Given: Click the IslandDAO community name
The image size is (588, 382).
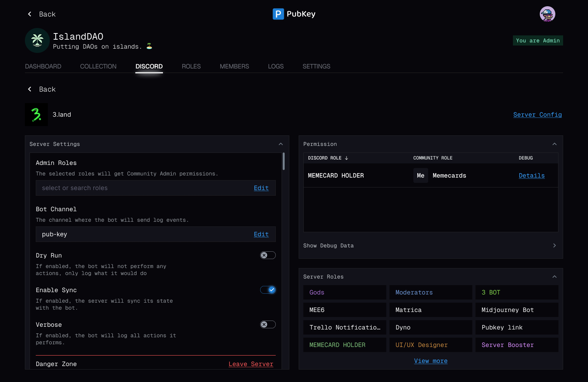Looking at the screenshot, I should pos(78,37).
